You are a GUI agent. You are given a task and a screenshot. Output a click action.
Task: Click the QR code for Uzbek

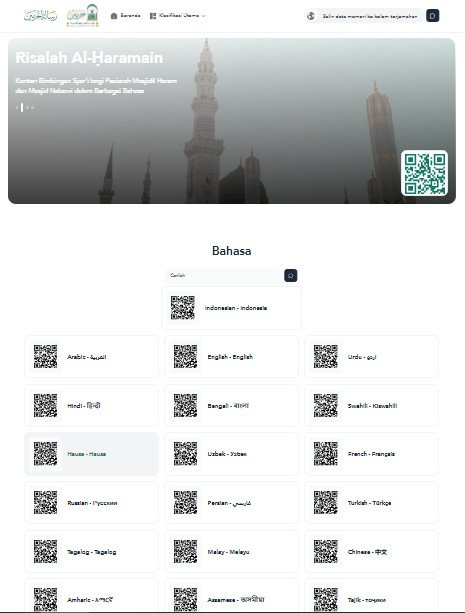point(185,454)
